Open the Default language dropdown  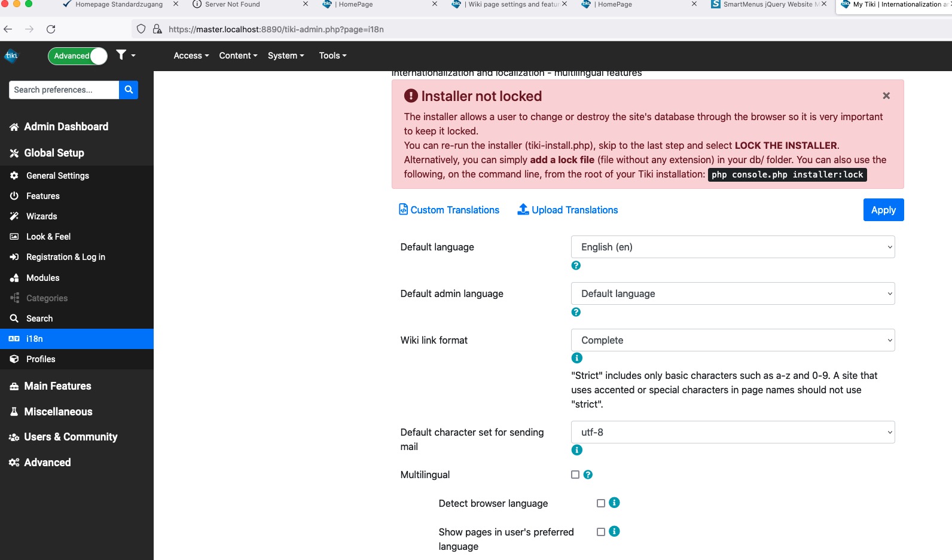coord(733,247)
